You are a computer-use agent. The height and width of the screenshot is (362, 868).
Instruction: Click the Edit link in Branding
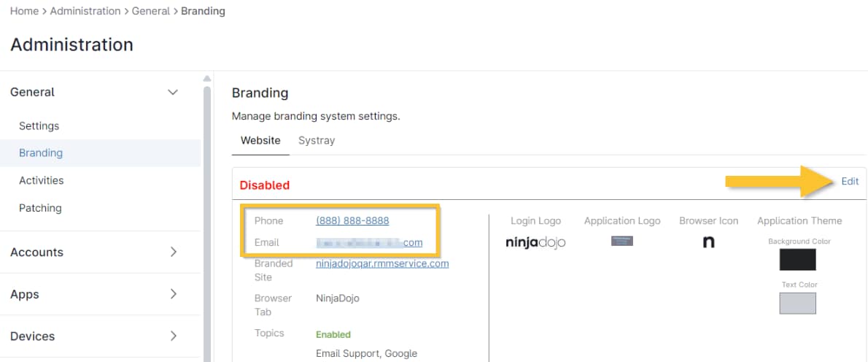(850, 181)
